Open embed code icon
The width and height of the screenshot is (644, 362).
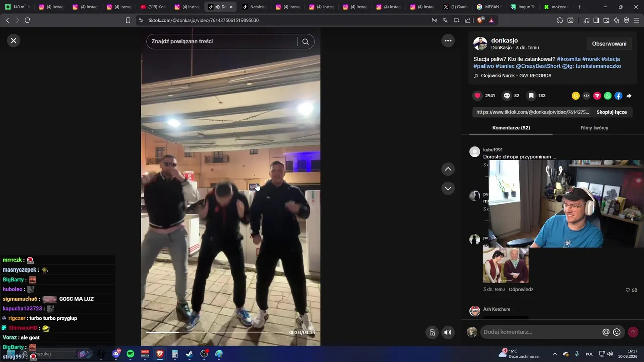(x=586, y=96)
